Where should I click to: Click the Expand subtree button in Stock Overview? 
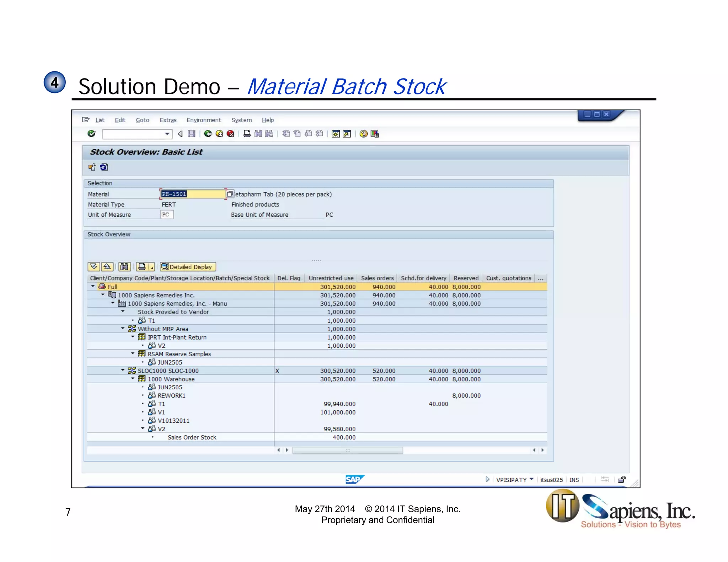[x=94, y=266]
